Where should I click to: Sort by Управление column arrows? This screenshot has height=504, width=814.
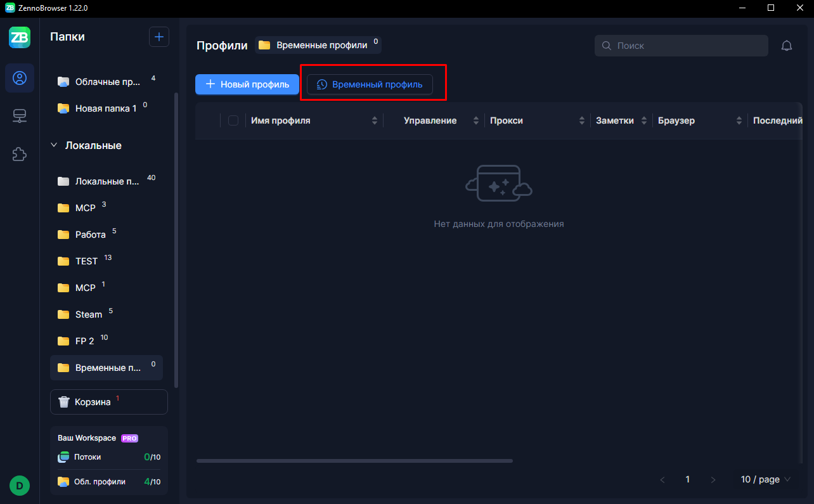click(x=476, y=120)
